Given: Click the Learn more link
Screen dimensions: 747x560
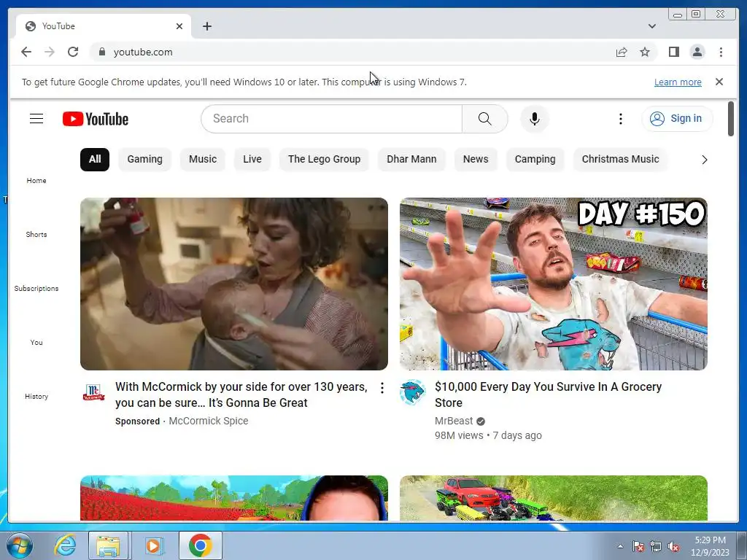Looking at the screenshot, I should pyautogui.click(x=678, y=82).
